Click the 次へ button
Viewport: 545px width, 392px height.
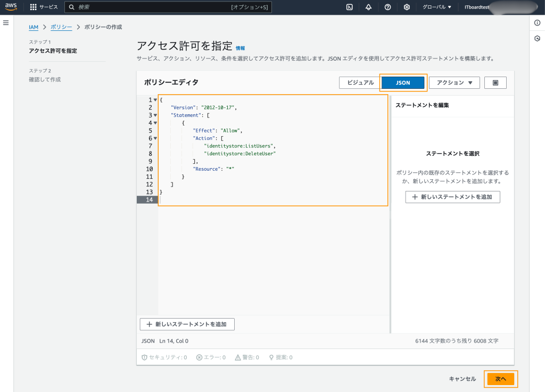tap(500, 379)
